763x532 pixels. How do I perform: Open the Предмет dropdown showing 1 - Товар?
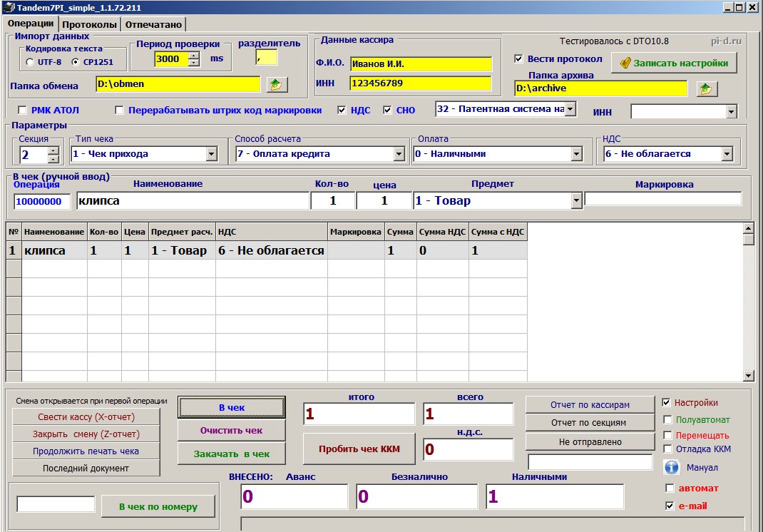coord(577,200)
